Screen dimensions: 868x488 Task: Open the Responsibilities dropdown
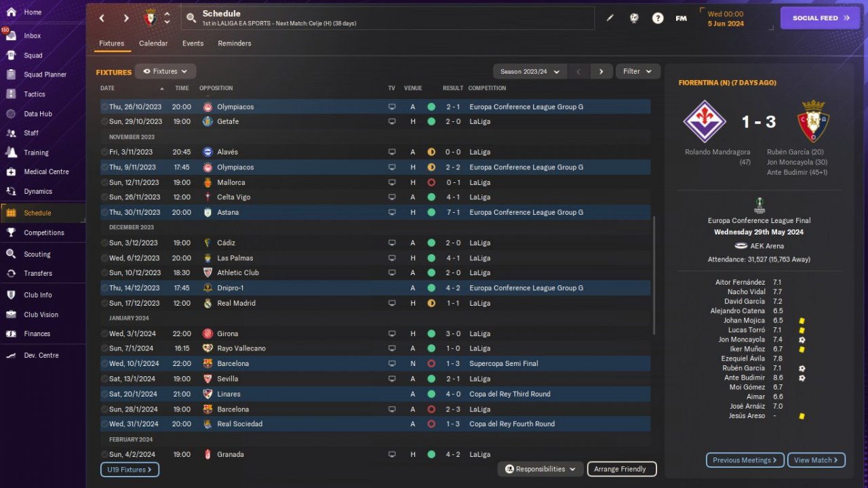coord(540,469)
